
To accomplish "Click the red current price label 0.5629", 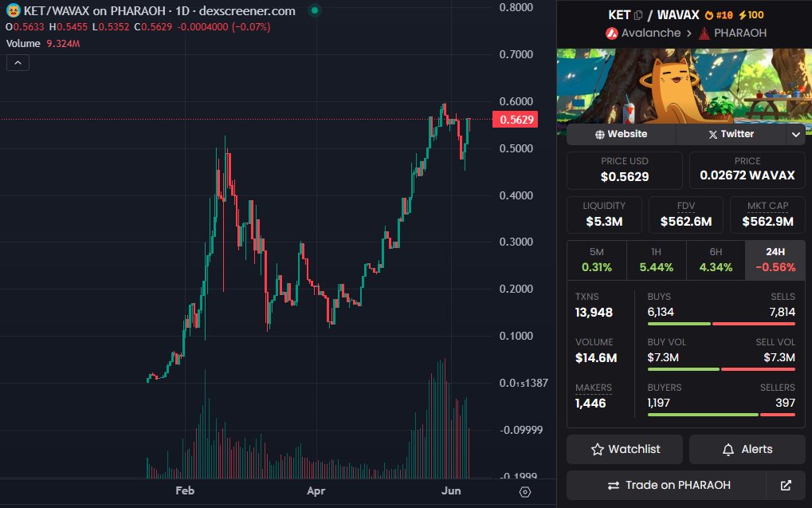I will click(516, 120).
